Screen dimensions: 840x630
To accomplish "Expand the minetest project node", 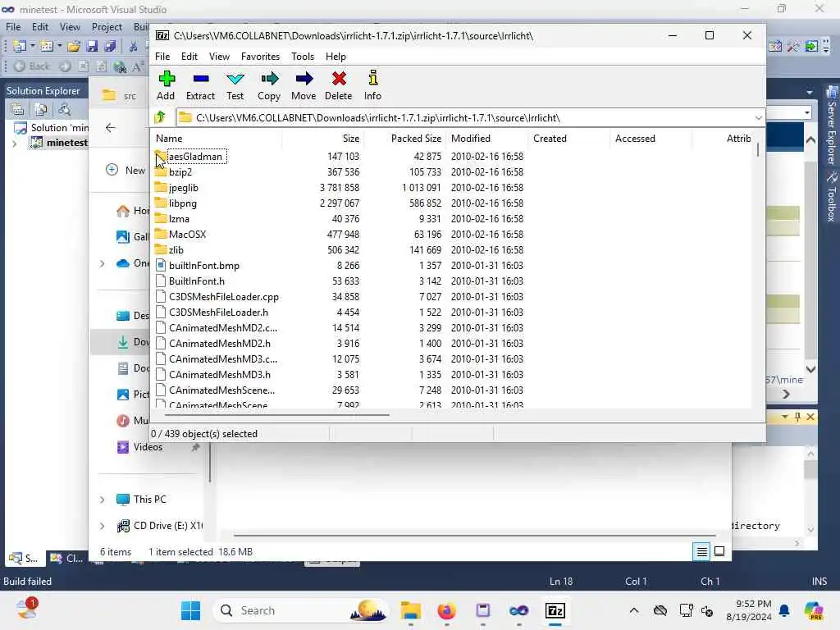I will (15, 143).
